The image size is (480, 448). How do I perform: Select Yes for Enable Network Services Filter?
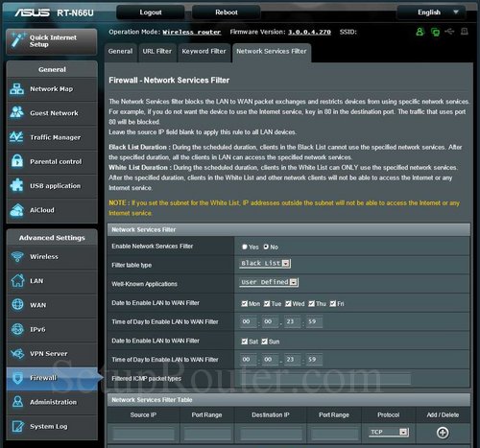[x=245, y=247]
